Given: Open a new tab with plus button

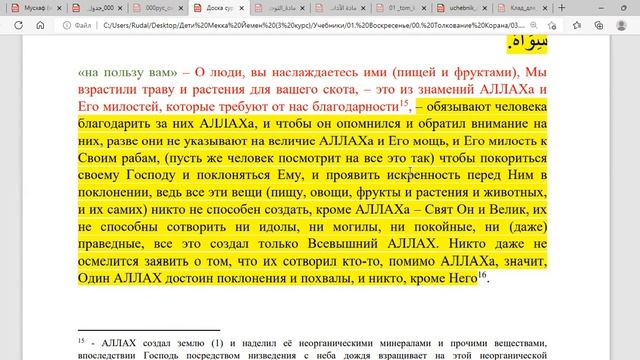Looking at the screenshot, I should click(562, 8).
